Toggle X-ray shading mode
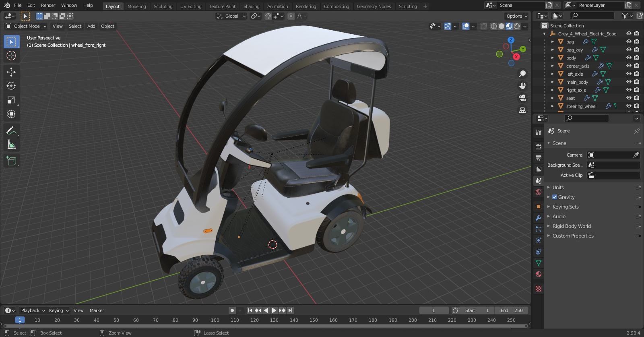Image resolution: width=644 pixels, height=337 pixels. [x=483, y=26]
